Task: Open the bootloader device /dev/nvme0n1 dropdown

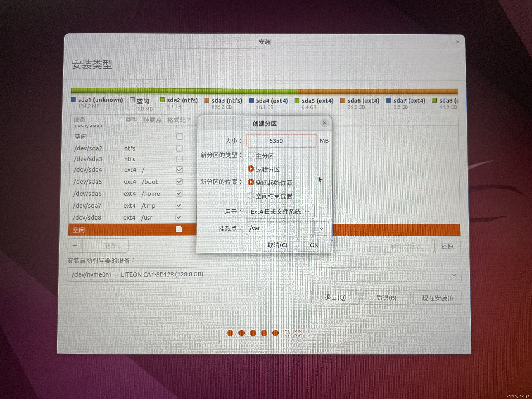Action: pos(264,275)
